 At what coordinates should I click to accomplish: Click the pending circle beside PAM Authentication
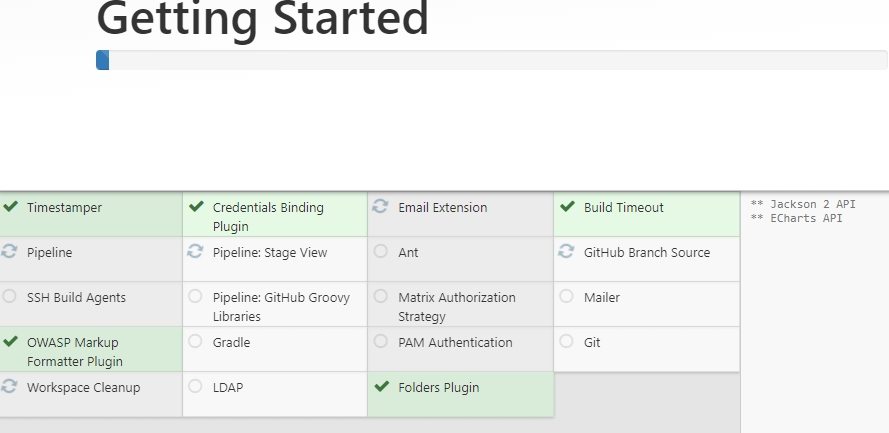pos(380,341)
